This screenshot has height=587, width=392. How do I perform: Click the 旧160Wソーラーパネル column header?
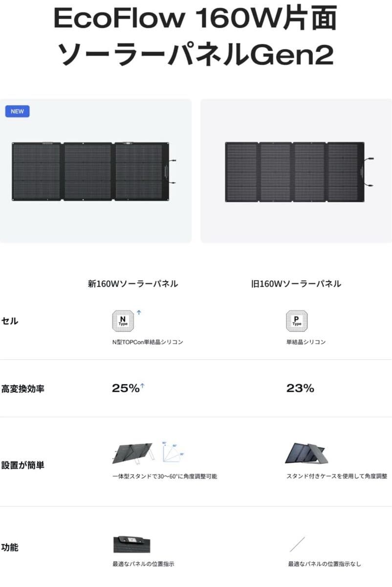(x=296, y=284)
